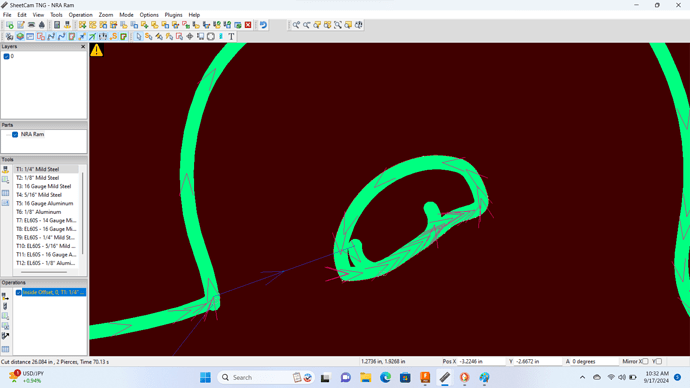This screenshot has width=690, height=388.
Task: Click the Save job icon with pencil
Action: point(21,25)
